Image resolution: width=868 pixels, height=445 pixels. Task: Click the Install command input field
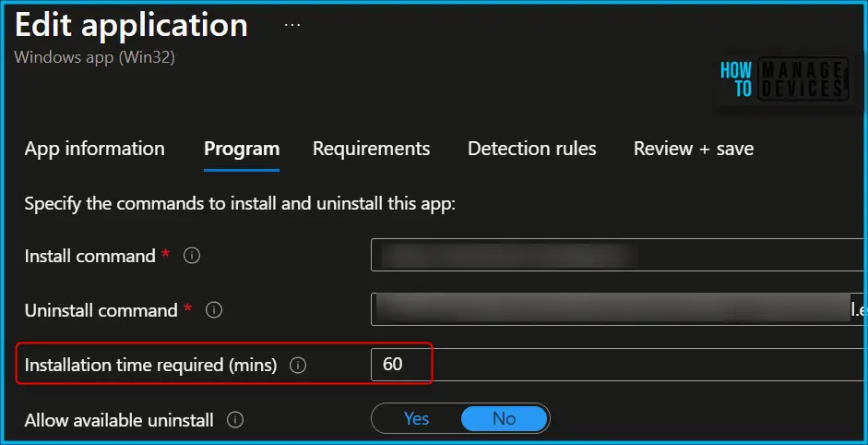click(619, 255)
